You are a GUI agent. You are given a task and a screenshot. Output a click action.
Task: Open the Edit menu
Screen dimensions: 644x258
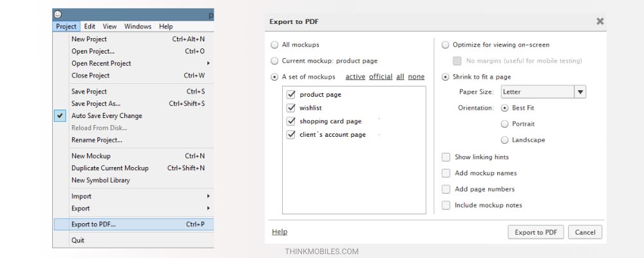90,26
